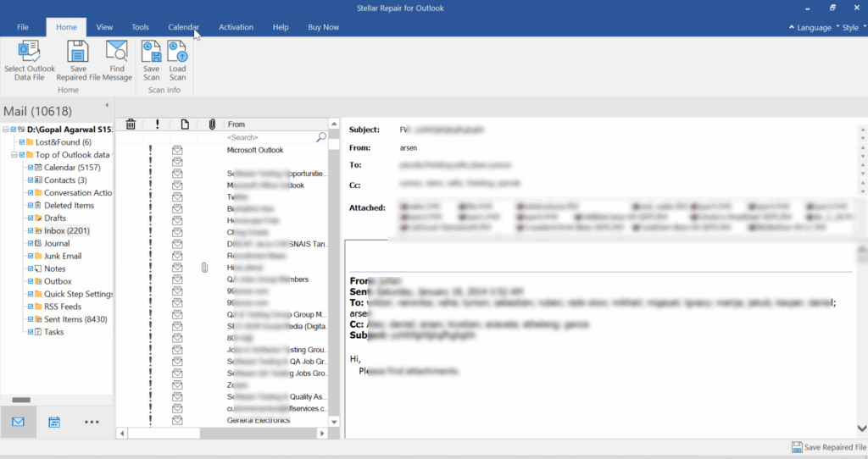Viewport: 868px width, 459px height.
Task: Open the Tools tab
Action: [140, 27]
